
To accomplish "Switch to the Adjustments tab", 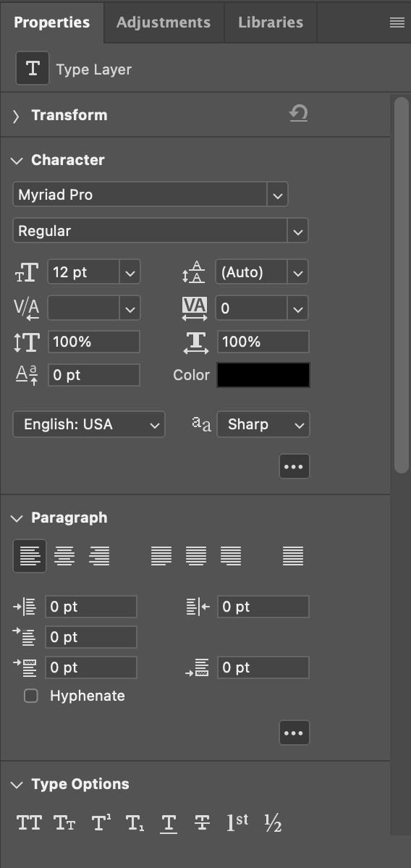I will click(164, 22).
